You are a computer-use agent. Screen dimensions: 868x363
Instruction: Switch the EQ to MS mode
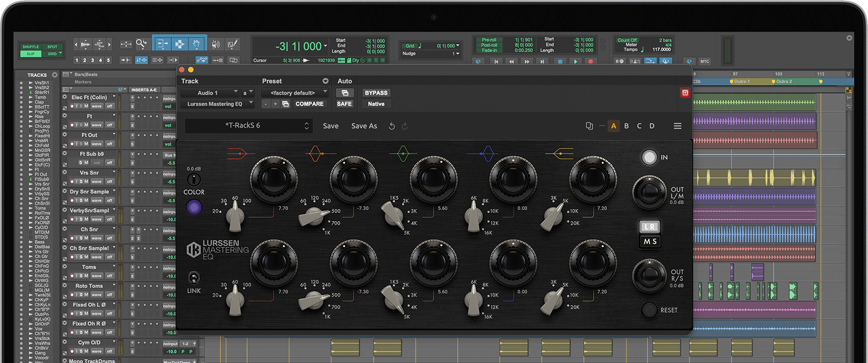click(649, 241)
